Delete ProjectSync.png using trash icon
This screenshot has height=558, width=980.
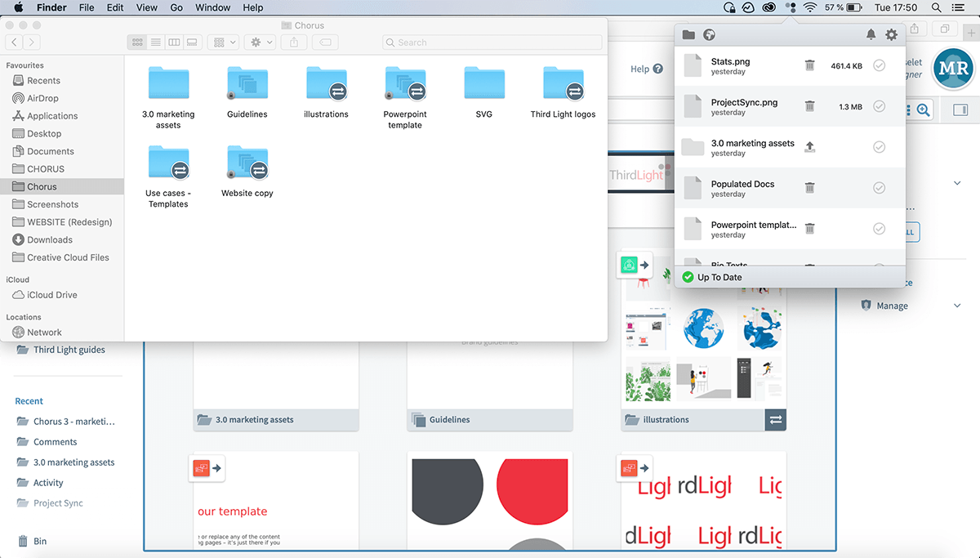809,106
